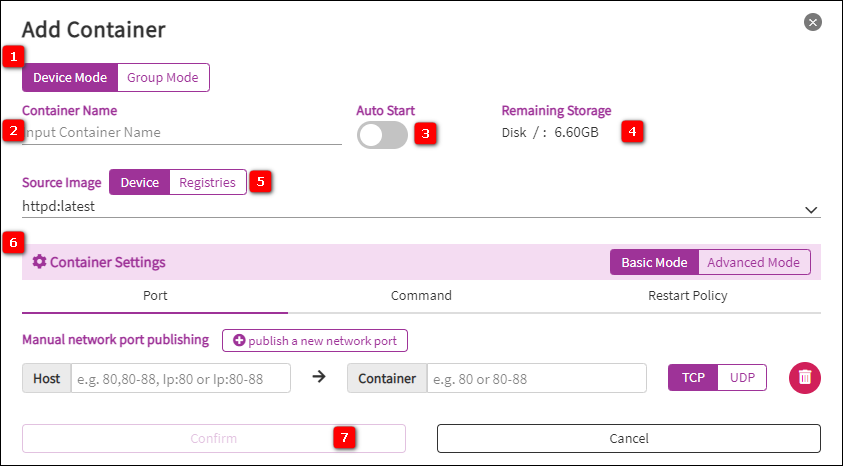Screen dimensions: 843x466
Task: Switch to Group Mode
Action: pyautogui.click(x=163, y=78)
